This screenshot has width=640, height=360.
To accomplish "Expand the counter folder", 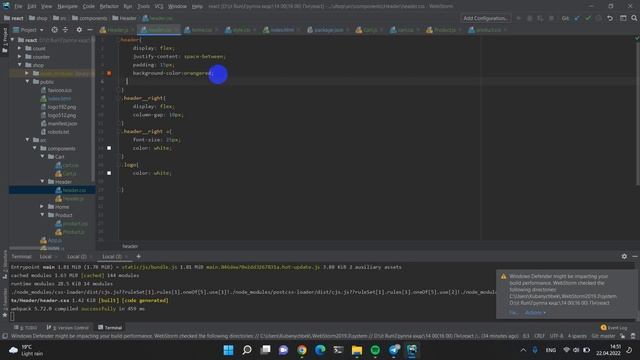I will (20, 57).
